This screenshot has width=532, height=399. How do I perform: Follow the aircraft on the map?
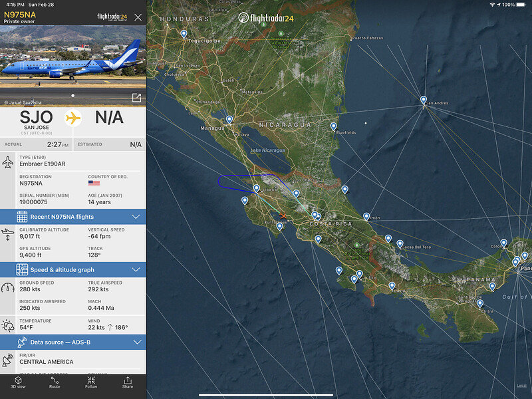click(x=91, y=382)
